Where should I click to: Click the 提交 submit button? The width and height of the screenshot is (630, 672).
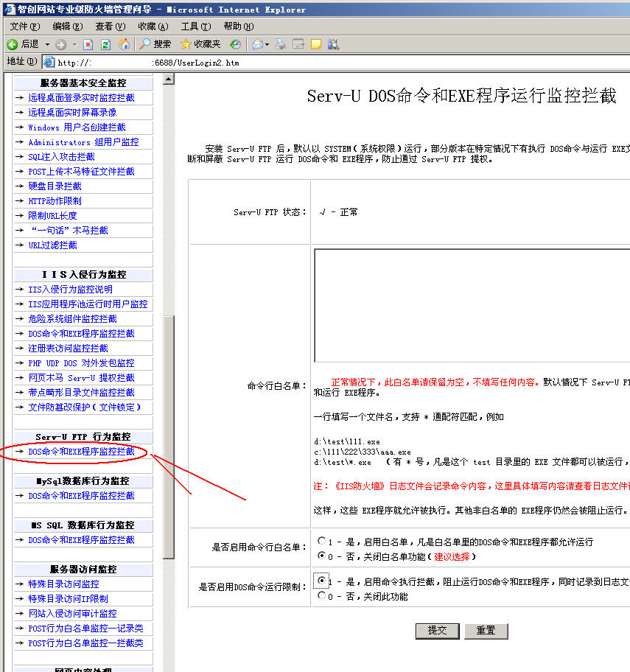437,631
